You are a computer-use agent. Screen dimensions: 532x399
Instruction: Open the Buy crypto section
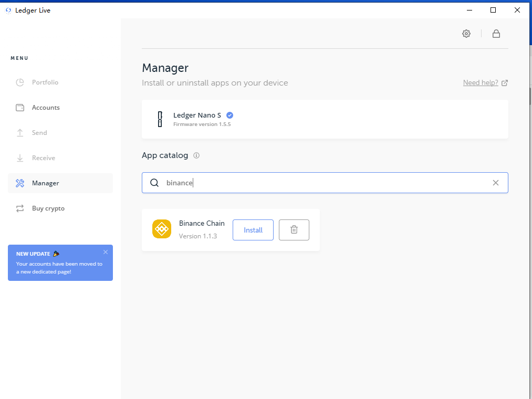coord(48,208)
